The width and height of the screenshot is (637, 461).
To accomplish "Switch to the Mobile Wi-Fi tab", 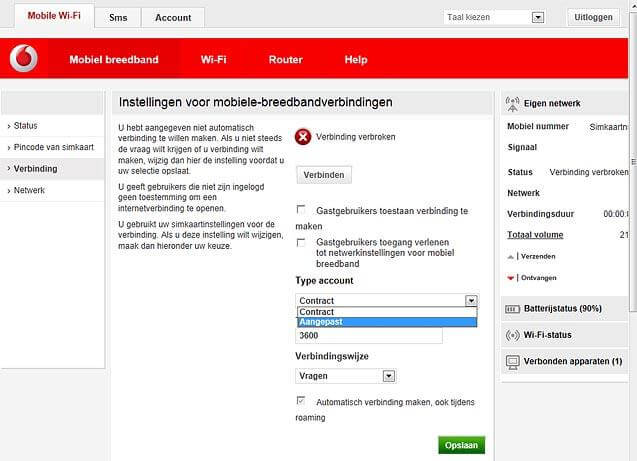I will 54,16.
